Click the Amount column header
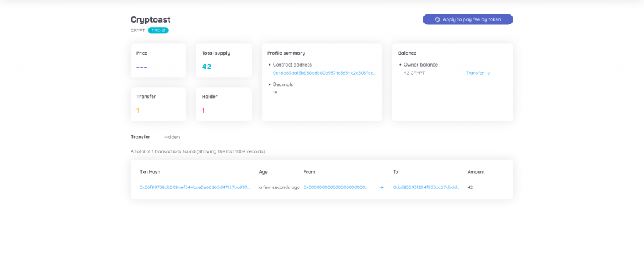The image size is (644, 272). (475, 172)
